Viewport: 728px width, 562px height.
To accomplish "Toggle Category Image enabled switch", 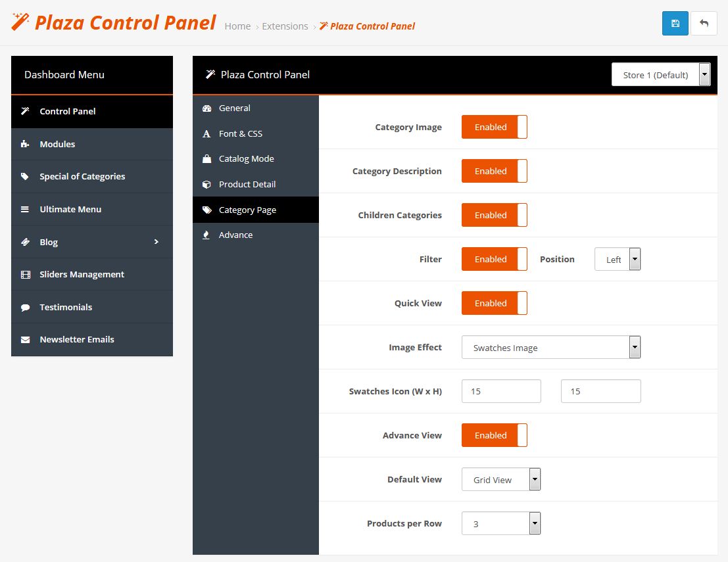I will click(x=494, y=127).
